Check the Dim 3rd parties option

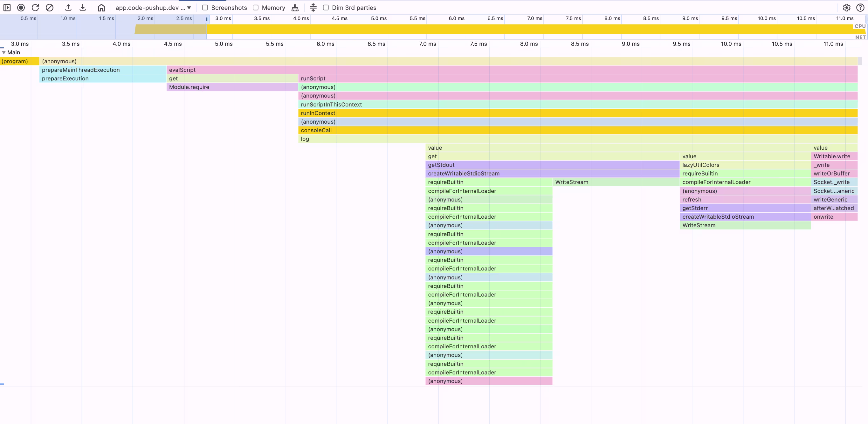[326, 7]
